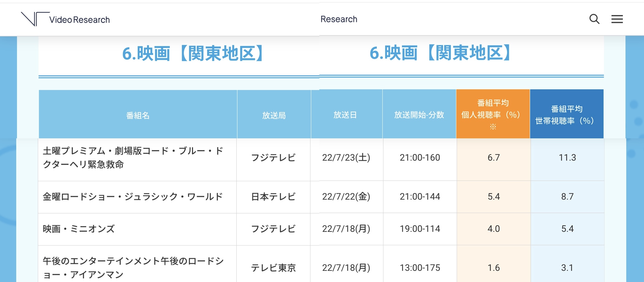This screenshot has width=644, height=282.
Task: Select the 'テレビ東京' broadcaster cell
Action: 273,268
